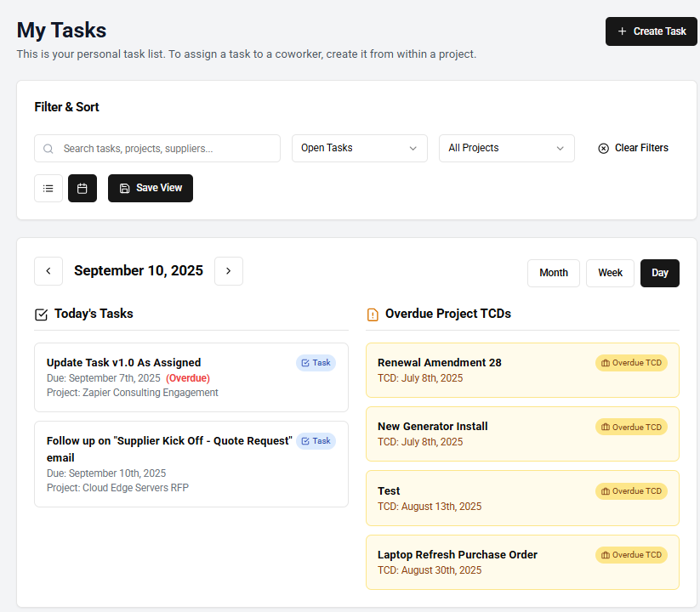Screen dimensions: 700x612
Task: Click the Today's Tasks checkbox icon
Action: 41,314
